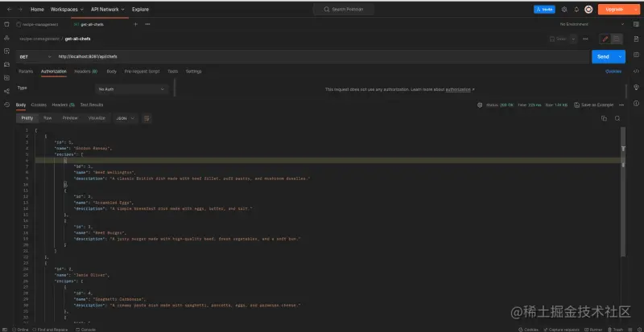Image resolution: width=644 pixels, height=332 pixels.
Task: Open the Home page
Action: (x=37, y=9)
